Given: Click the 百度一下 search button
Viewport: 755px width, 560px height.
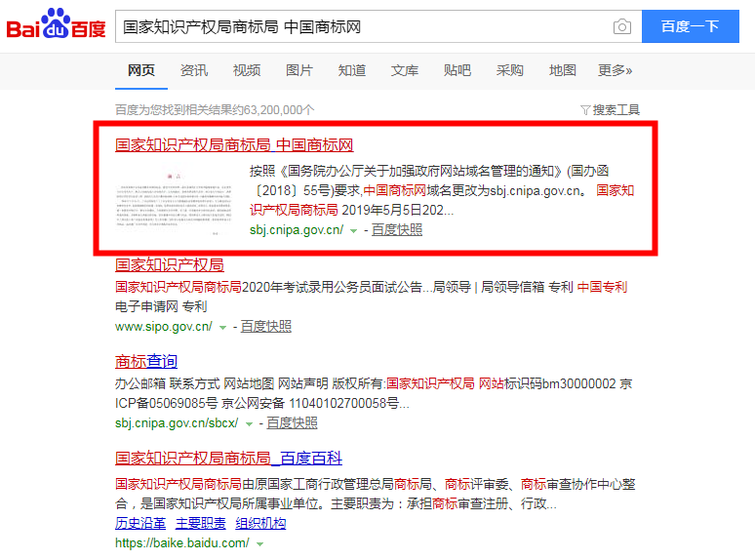Looking at the screenshot, I should coord(690,26).
